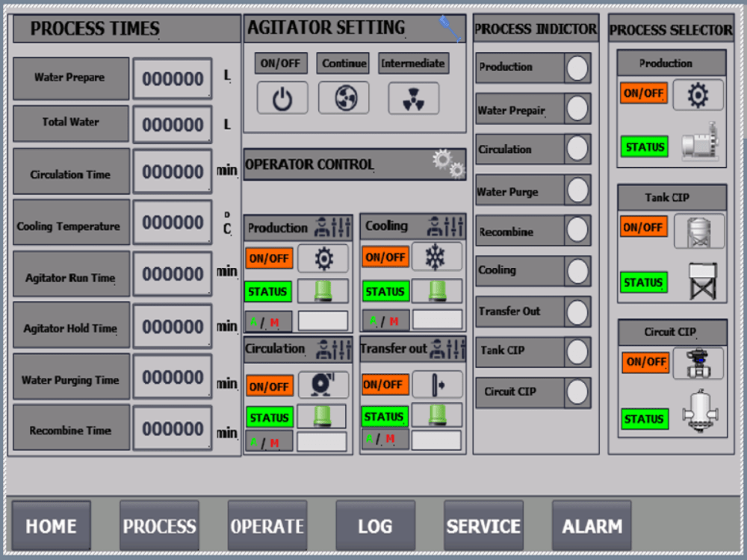Switch Cooling between Auto and Manual mode

click(x=385, y=321)
